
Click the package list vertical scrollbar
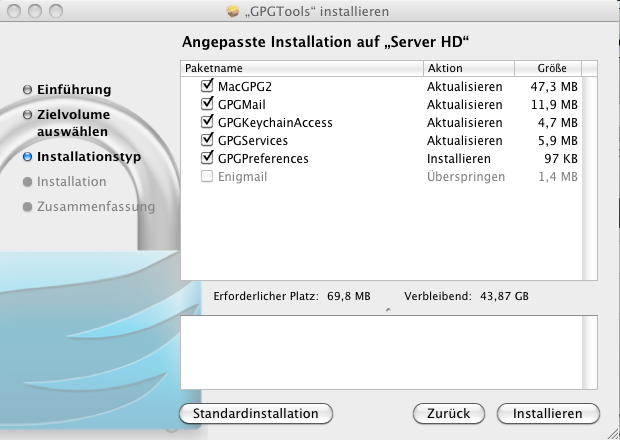tap(590, 178)
